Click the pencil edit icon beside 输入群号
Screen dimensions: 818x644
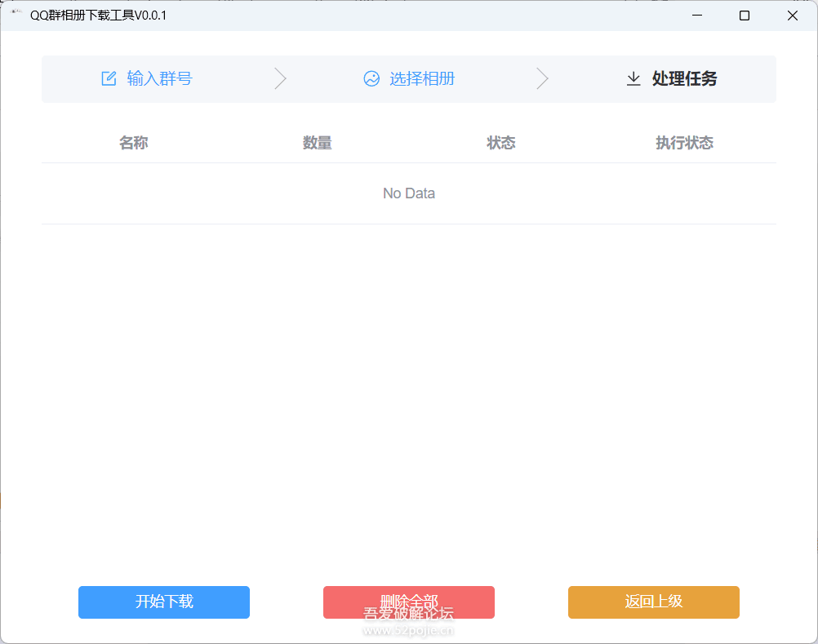point(109,78)
